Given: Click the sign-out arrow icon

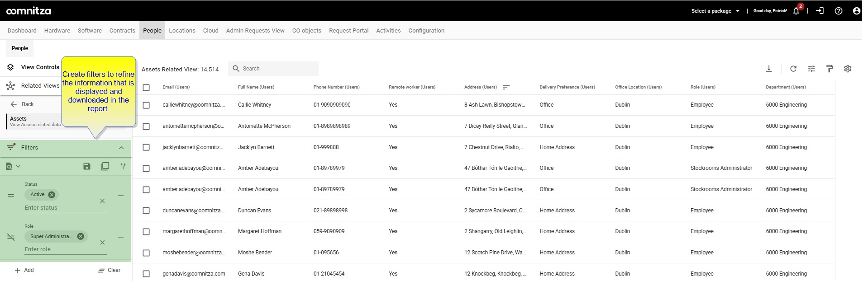Looking at the screenshot, I should tap(820, 11).
